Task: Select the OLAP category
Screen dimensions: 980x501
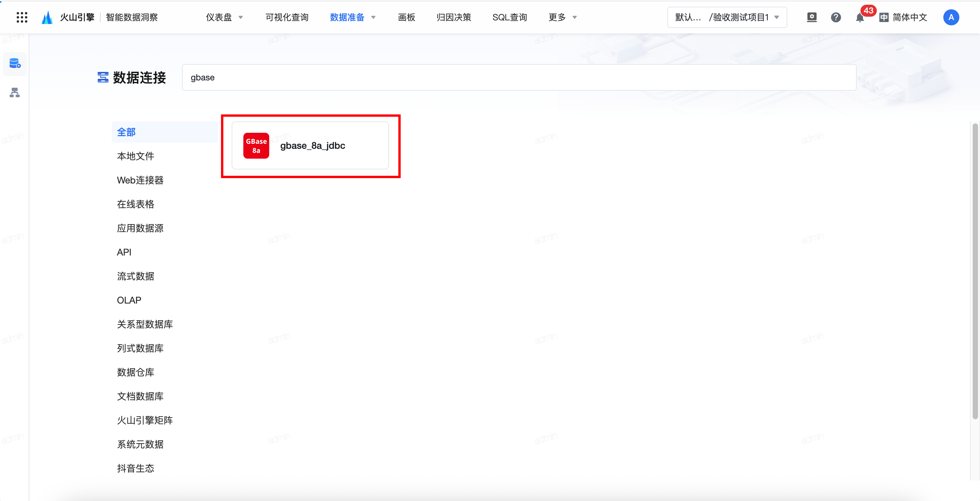Action: tap(129, 300)
